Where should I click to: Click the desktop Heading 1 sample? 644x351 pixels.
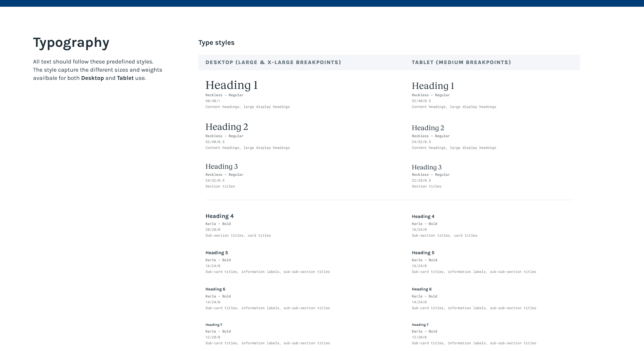click(232, 85)
